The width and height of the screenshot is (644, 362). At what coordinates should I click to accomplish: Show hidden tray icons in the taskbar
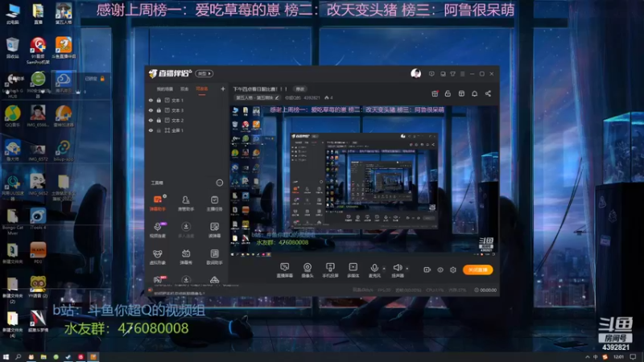pos(588,357)
